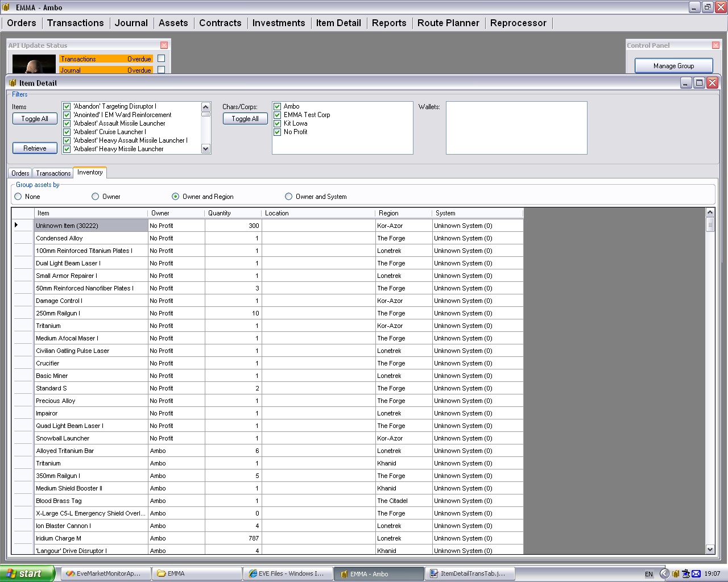728x582 pixels.
Task: Click the EMMA icon in the Item Detail title bar
Action: [13, 83]
